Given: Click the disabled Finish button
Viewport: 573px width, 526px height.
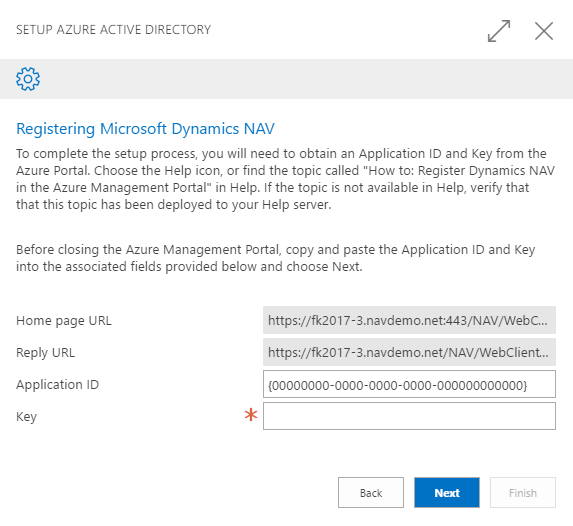Looking at the screenshot, I should point(523,493).
